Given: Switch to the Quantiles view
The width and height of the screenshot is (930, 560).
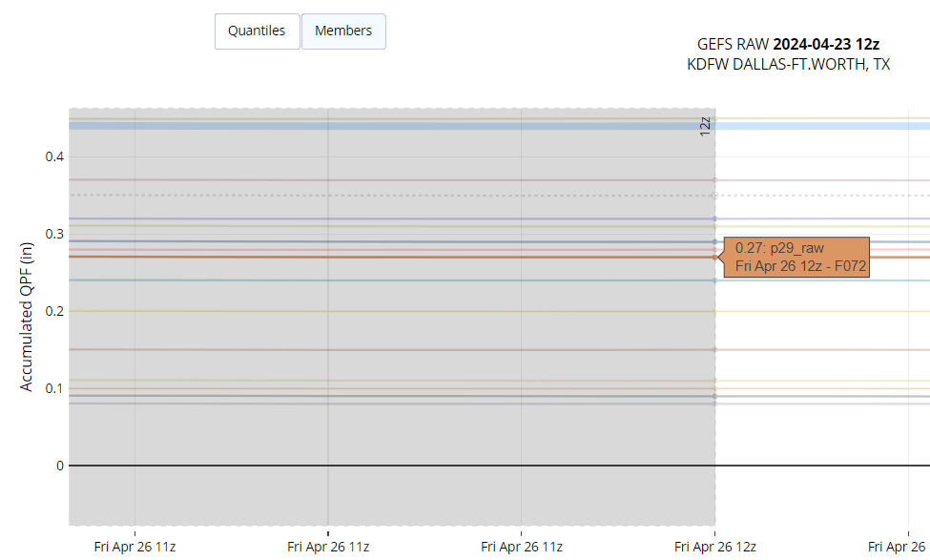Looking at the screenshot, I should pyautogui.click(x=257, y=31).
